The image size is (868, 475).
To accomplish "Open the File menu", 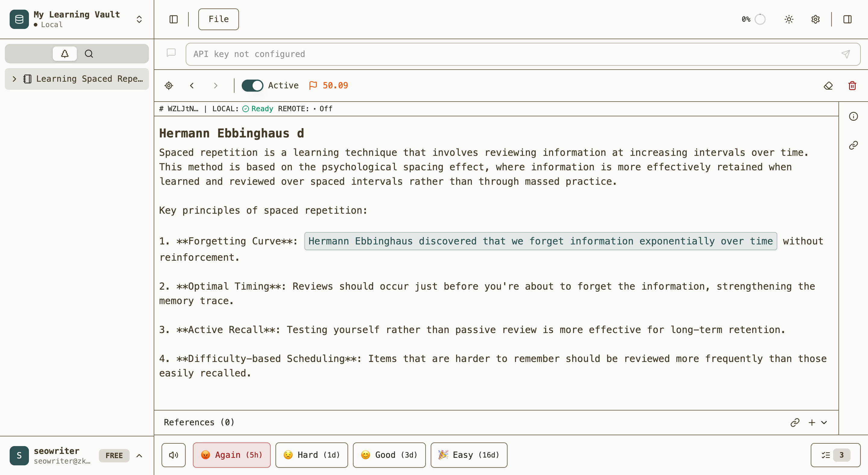I will click(x=218, y=19).
